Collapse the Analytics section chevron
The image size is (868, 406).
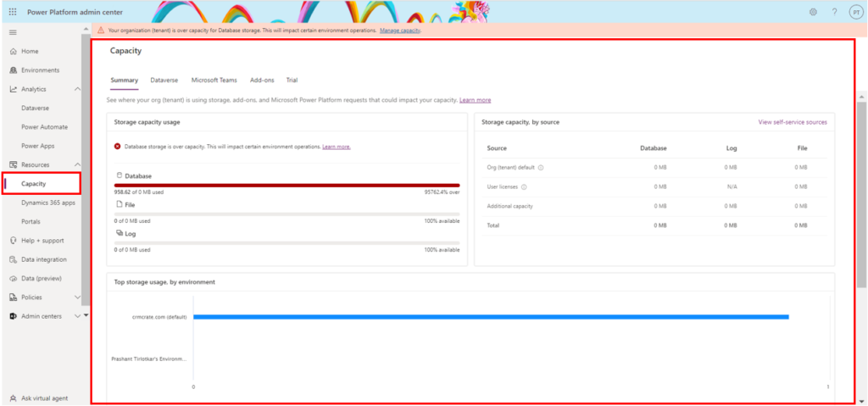(78, 89)
